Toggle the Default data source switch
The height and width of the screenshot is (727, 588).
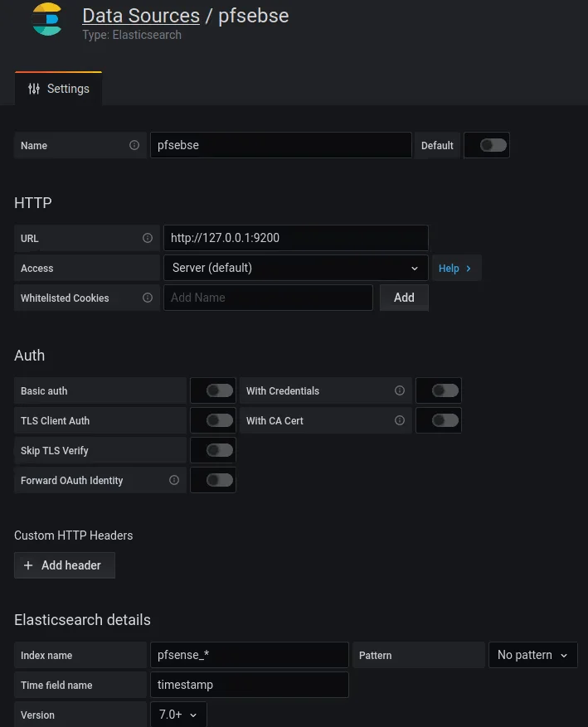pos(493,145)
